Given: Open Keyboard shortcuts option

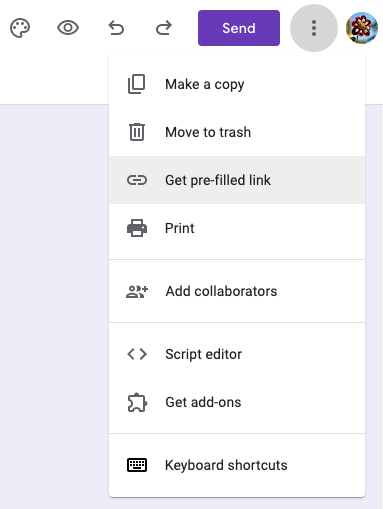Looking at the screenshot, I should (x=237, y=465).
